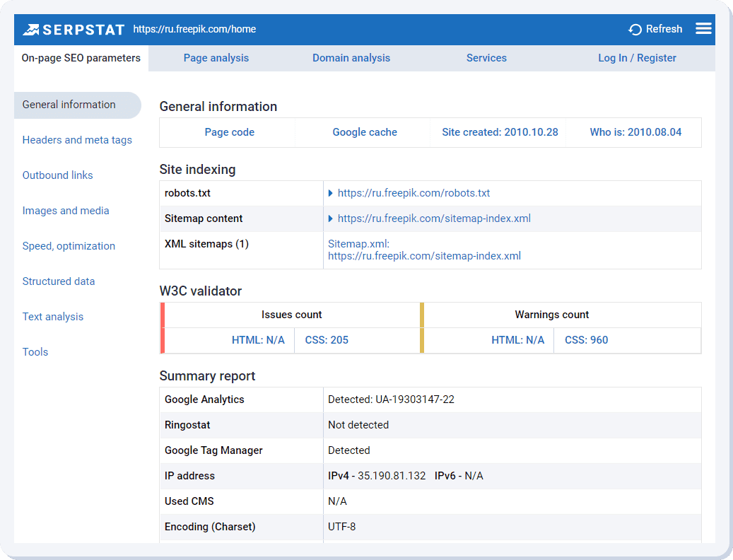
Task: Click the Used CMS N/A value
Action: click(x=337, y=501)
